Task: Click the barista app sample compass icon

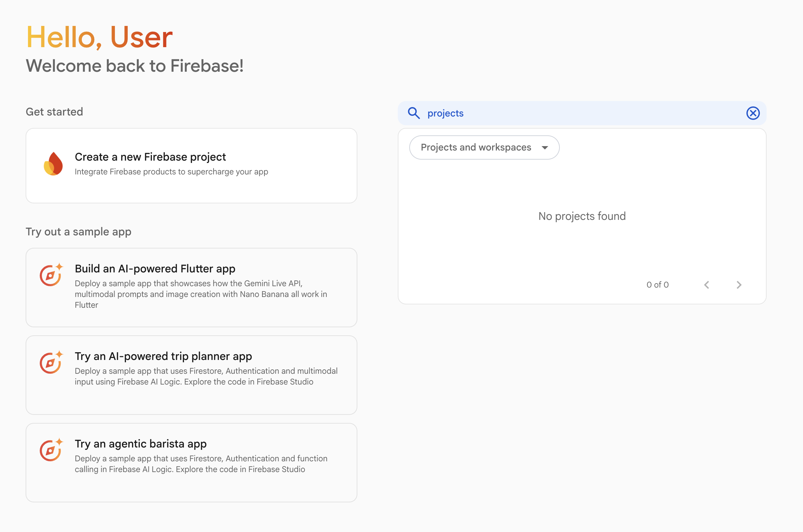Action: (51, 450)
